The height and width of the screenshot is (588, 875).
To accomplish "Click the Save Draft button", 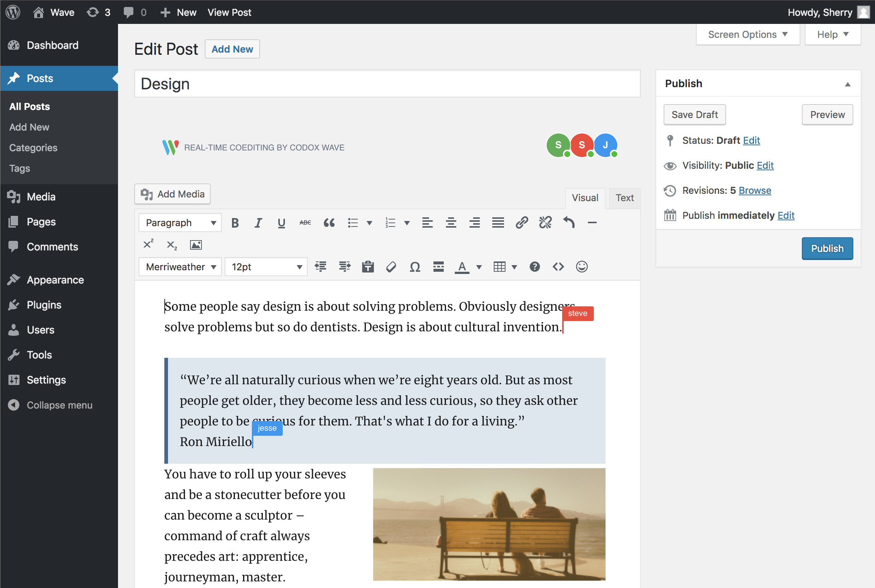I will pyautogui.click(x=694, y=115).
